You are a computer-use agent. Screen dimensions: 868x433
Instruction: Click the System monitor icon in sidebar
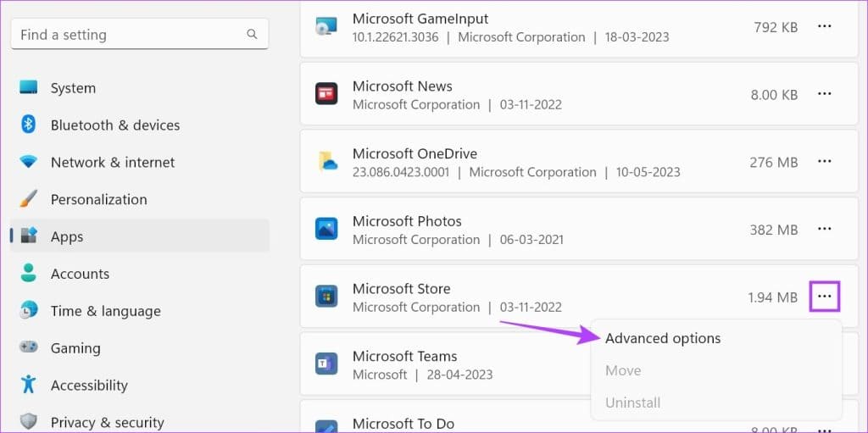(x=28, y=87)
